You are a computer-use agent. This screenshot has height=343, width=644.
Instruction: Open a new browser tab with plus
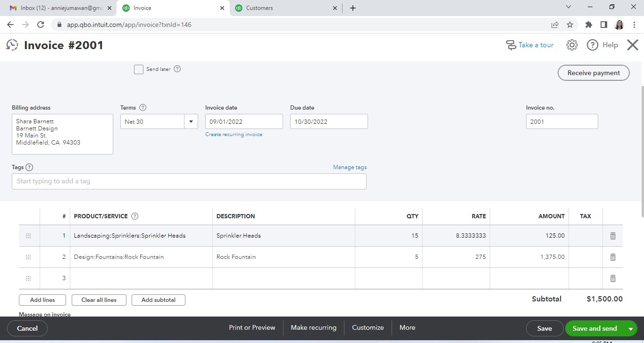click(x=352, y=8)
